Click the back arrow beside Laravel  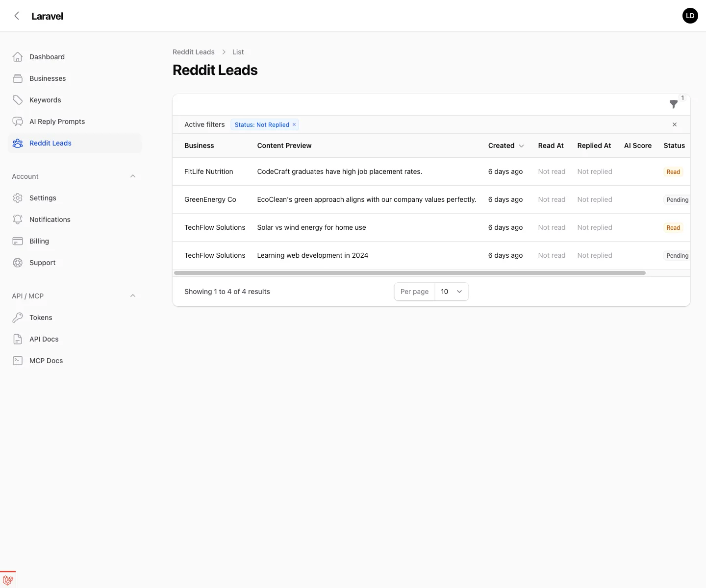coord(17,16)
